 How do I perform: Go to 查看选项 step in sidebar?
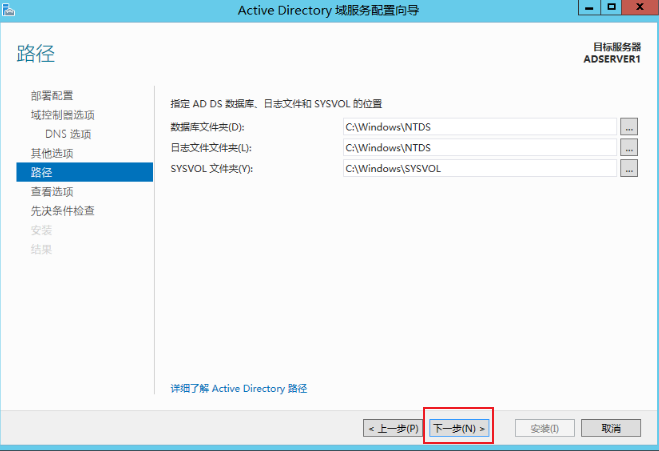click(52, 192)
